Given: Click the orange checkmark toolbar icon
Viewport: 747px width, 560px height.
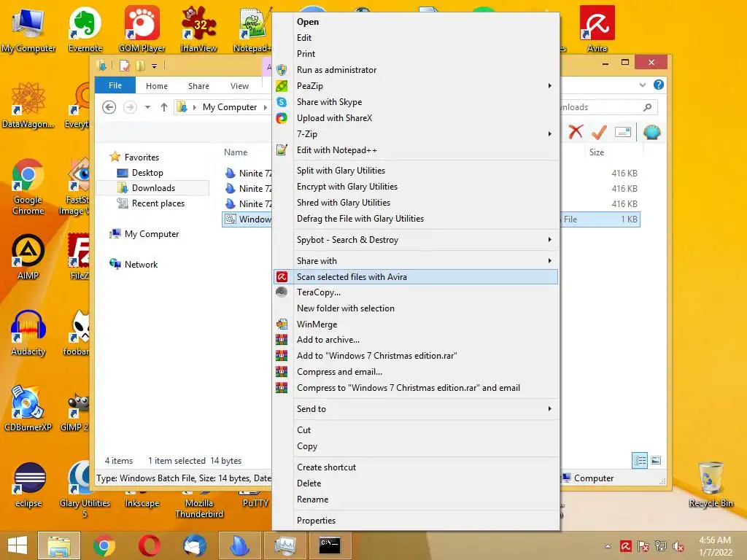Looking at the screenshot, I should tap(599, 132).
